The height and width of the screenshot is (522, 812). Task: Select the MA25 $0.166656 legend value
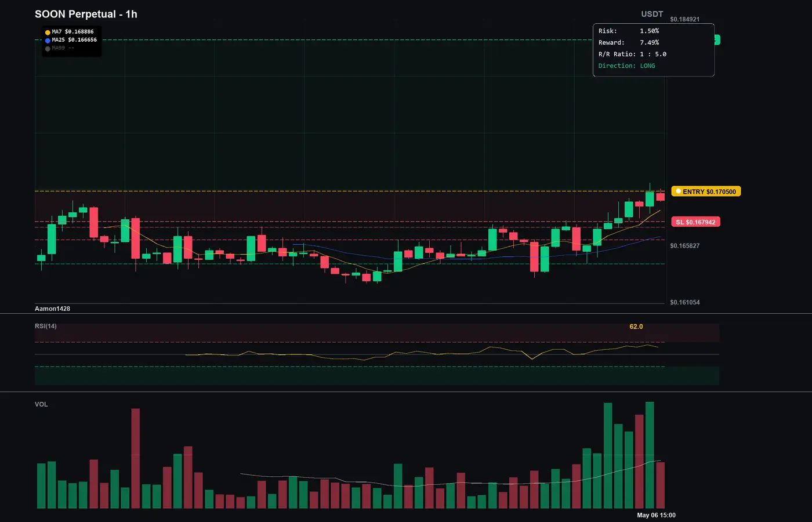(74, 40)
